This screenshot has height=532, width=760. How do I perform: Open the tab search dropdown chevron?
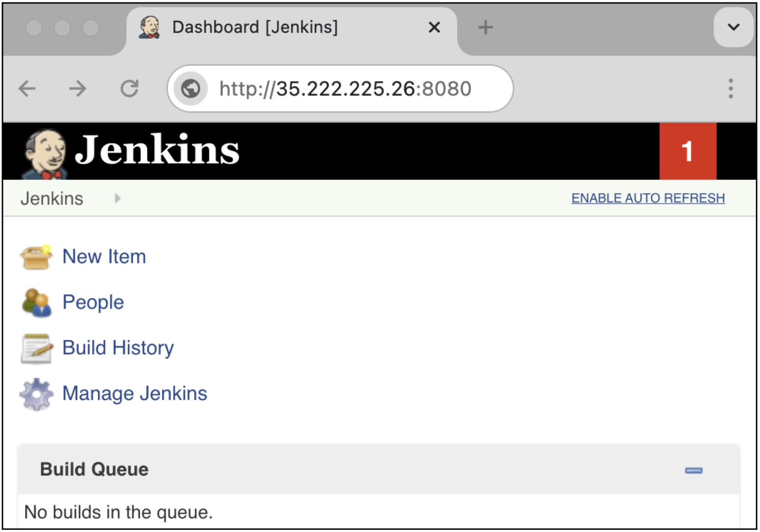pos(733,27)
